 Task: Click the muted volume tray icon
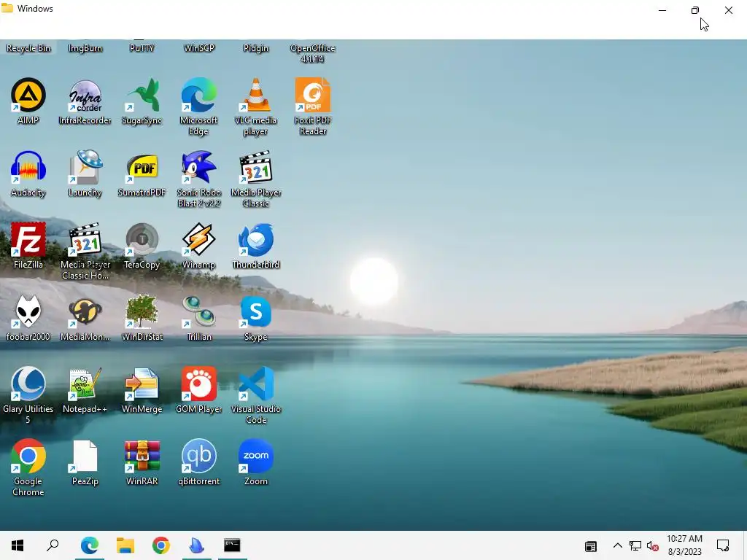(653, 545)
